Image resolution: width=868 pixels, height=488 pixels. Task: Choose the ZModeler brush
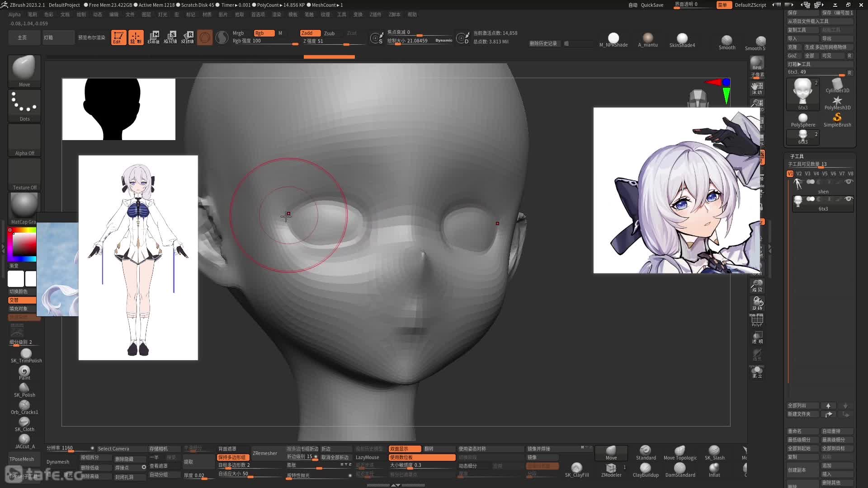[611, 470]
